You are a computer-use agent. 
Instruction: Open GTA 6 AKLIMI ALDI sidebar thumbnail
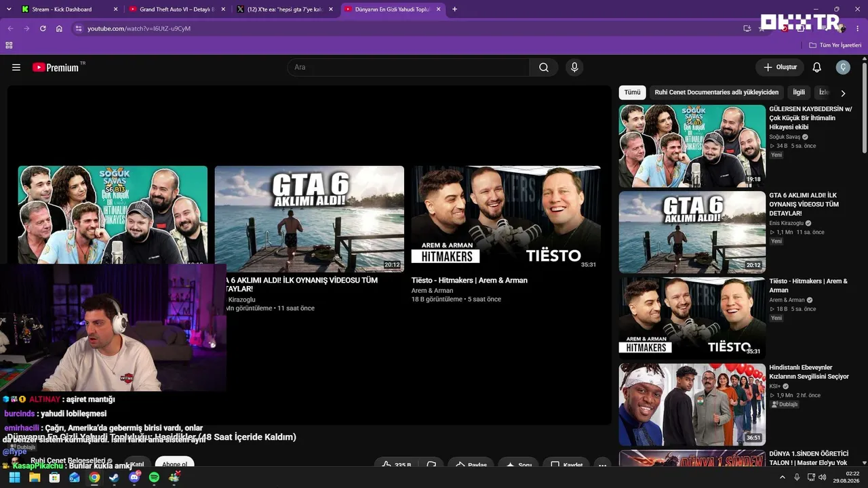[x=692, y=232]
